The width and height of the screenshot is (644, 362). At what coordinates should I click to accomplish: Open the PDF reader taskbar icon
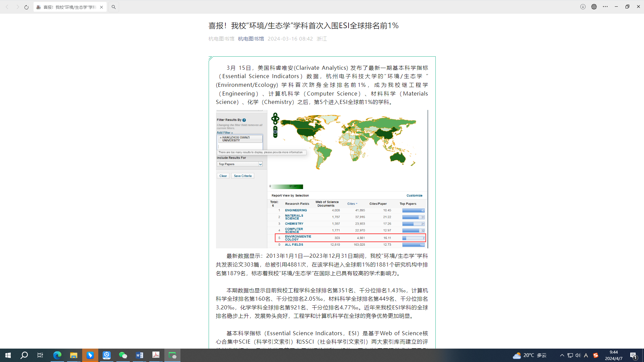point(156,355)
